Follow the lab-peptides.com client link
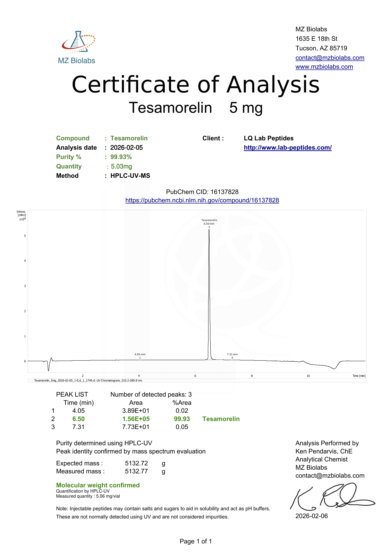Viewport: 392px width, 555px height. pos(288,148)
